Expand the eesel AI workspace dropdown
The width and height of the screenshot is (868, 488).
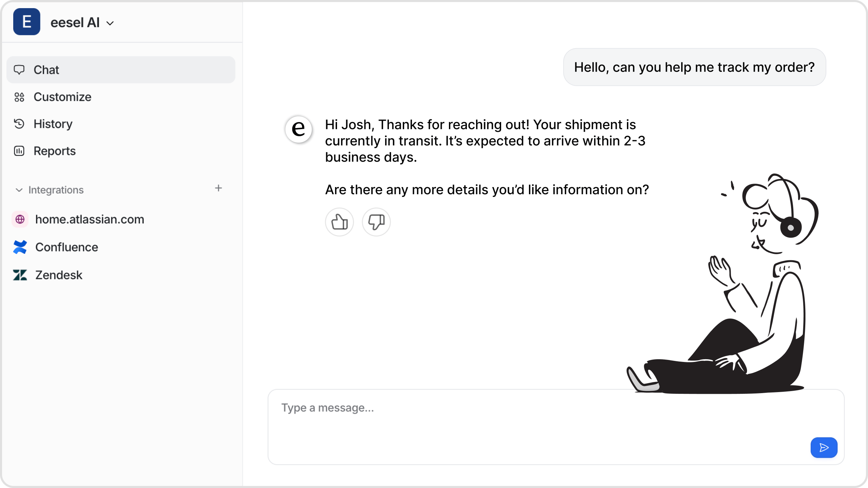(x=109, y=23)
